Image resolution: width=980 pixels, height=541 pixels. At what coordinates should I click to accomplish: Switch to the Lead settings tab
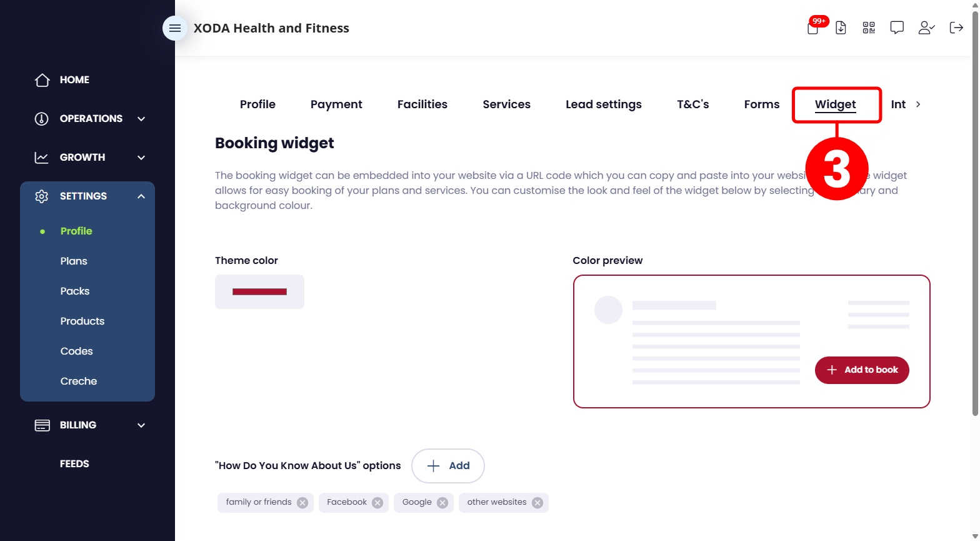coord(604,104)
